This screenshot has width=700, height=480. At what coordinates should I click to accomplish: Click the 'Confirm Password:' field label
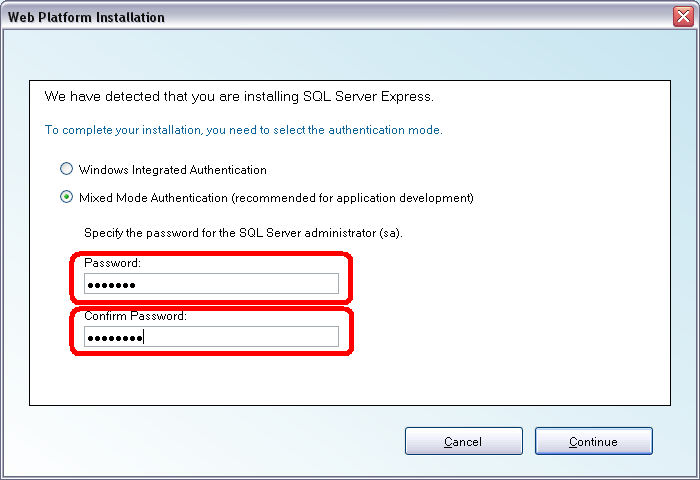tap(136, 316)
